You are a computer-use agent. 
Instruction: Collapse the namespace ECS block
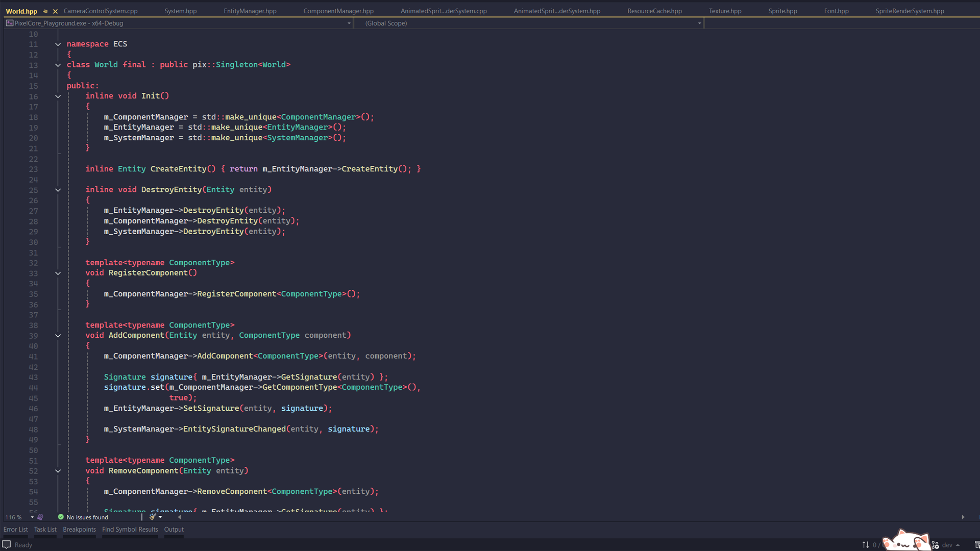(x=58, y=44)
